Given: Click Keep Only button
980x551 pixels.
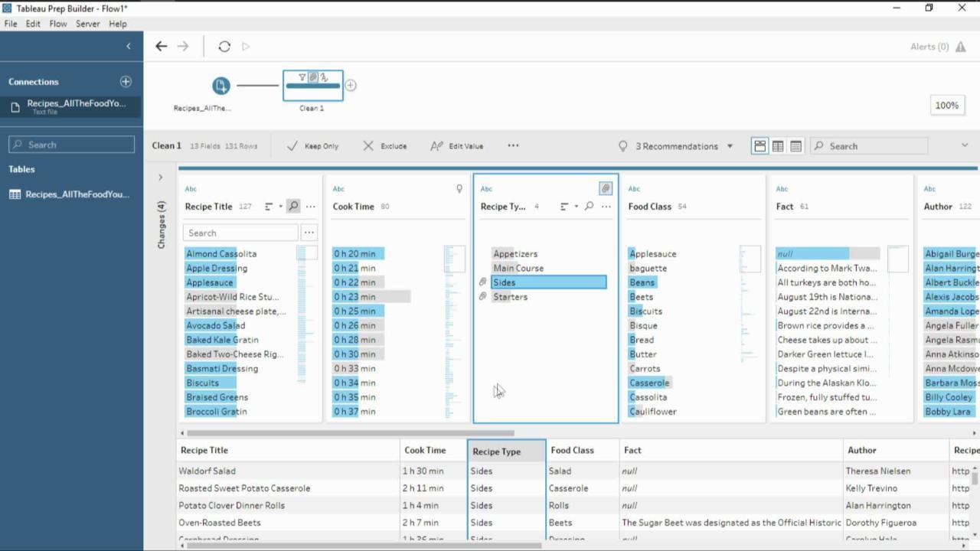Looking at the screenshot, I should 312,146.
